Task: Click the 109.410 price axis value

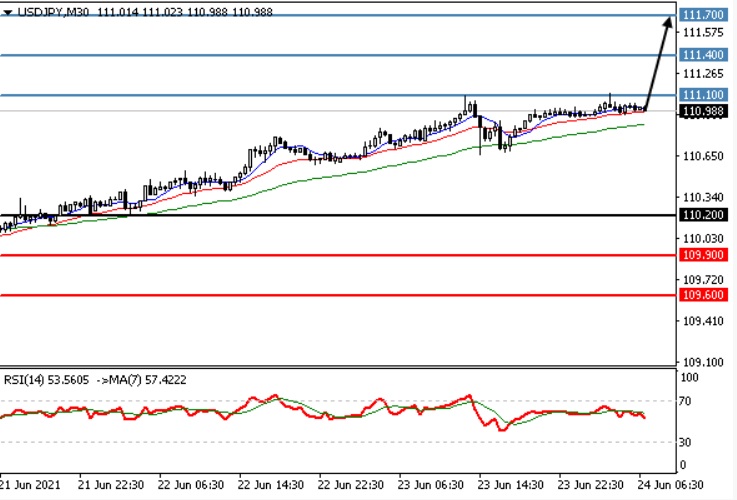Action: click(703, 321)
